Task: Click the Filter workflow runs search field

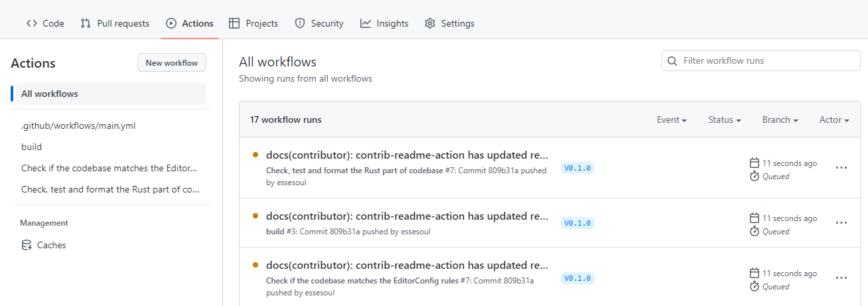Action: point(761,60)
